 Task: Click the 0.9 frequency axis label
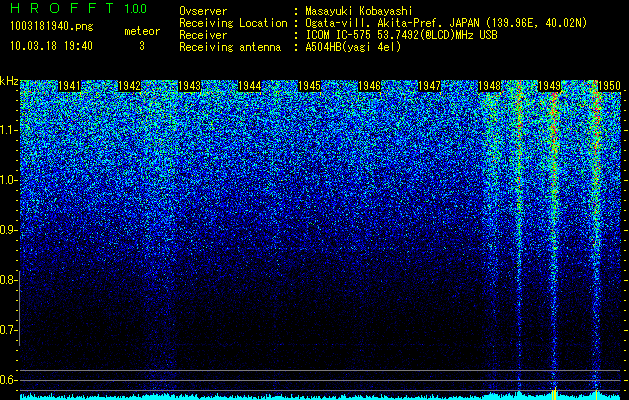click(x=9, y=230)
